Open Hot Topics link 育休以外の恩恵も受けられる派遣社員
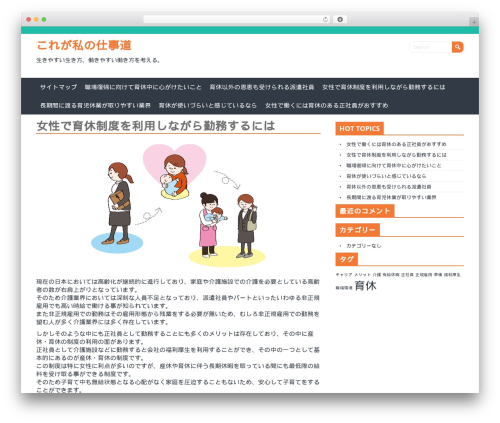This screenshot has height=423, width=500. tap(389, 187)
